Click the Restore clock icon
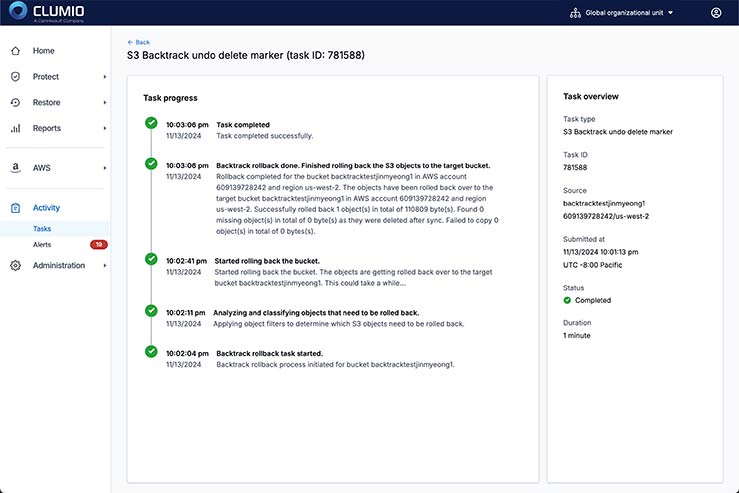Image resolution: width=739 pixels, height=493 pixels. click(x=15, y=102)
